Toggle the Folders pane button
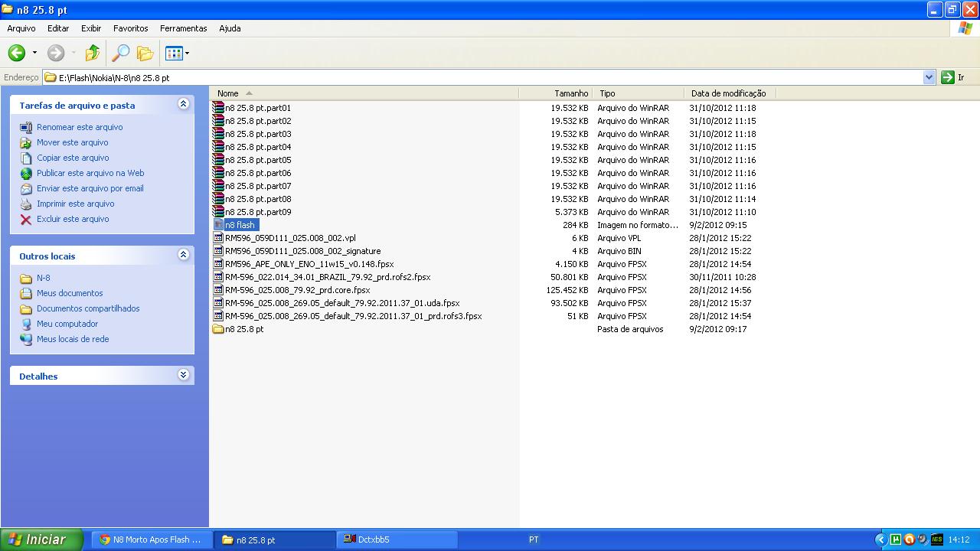 (145, 53)
